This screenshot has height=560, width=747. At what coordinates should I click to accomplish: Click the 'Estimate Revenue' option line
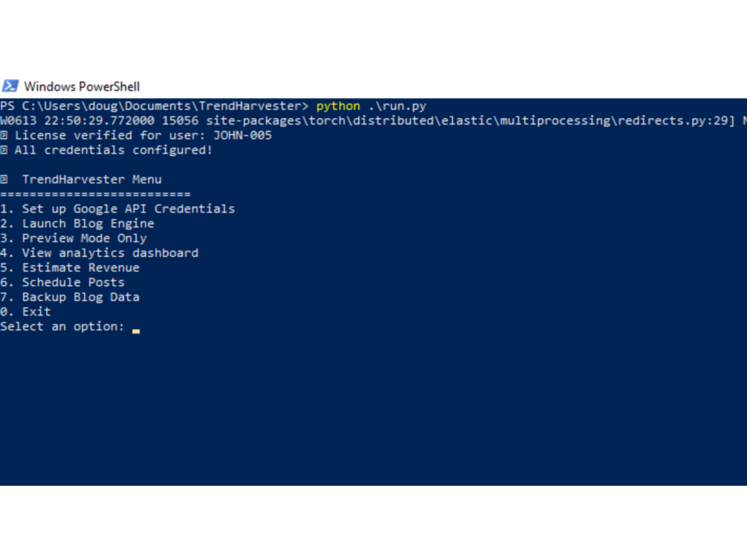[x=70, y=267]
